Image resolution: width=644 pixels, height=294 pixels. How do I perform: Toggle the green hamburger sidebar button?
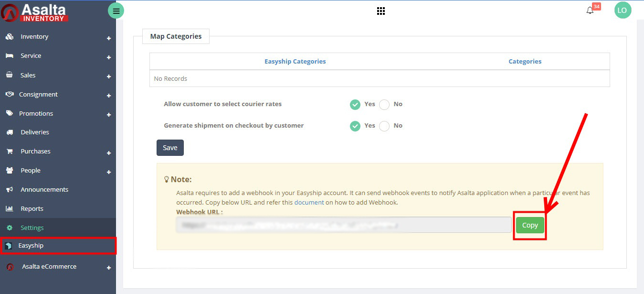pos(116,11)
